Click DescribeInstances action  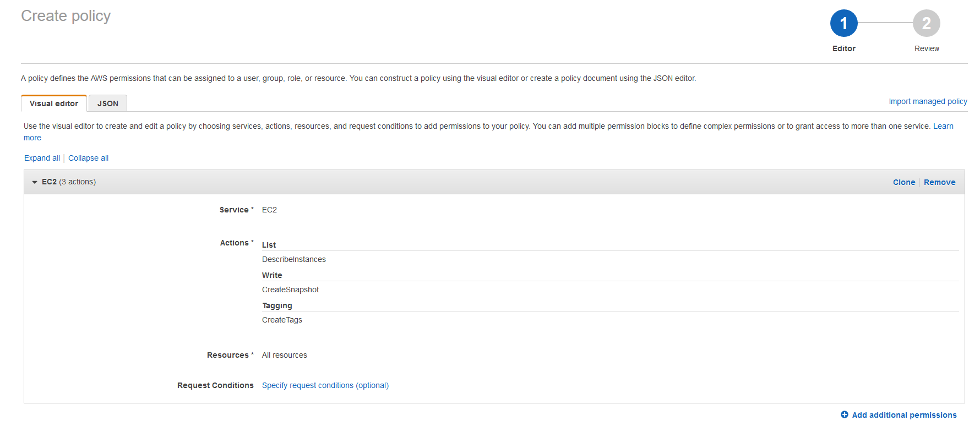coord(294,259)
